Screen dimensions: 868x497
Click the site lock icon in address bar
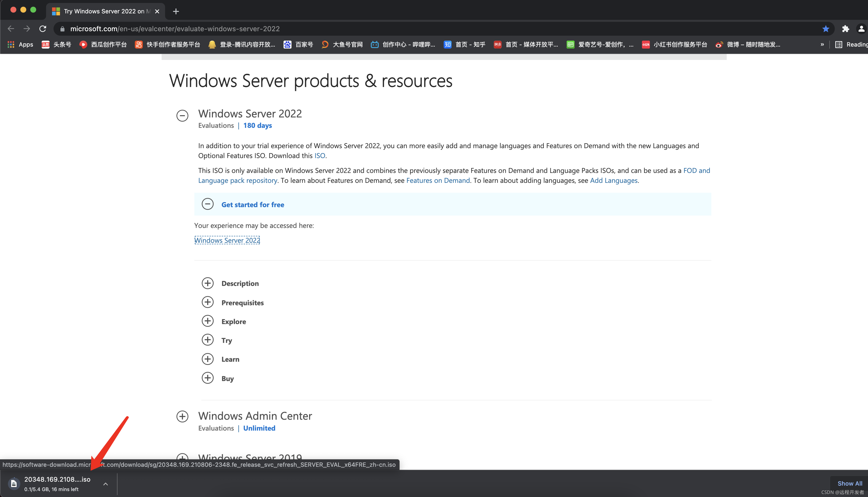coord(62,29)
